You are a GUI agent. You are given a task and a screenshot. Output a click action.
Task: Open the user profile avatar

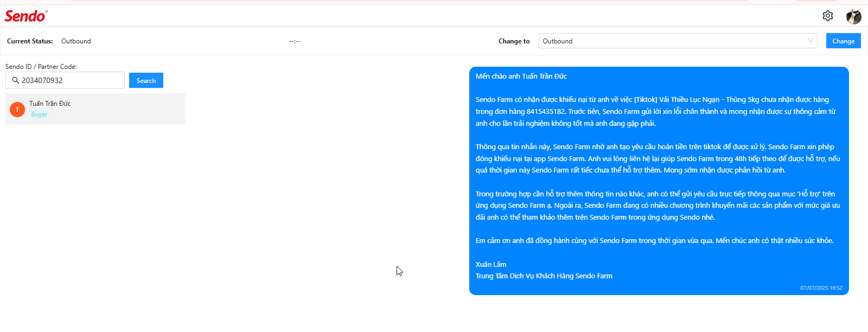coord(853,16)
